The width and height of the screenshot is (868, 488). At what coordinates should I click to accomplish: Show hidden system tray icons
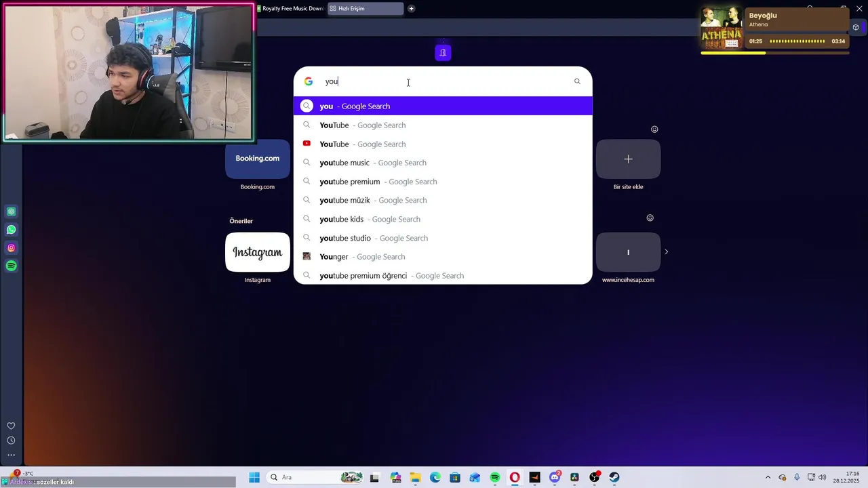click(768, 477)
